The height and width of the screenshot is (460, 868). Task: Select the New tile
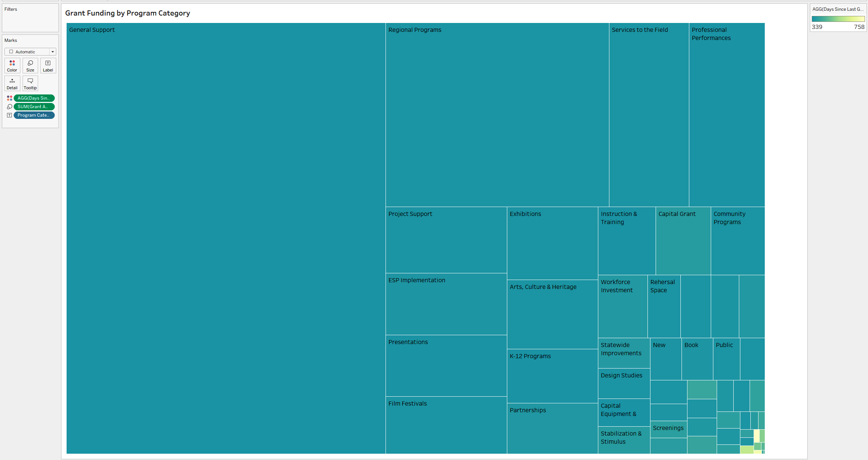tap(666, 359)
